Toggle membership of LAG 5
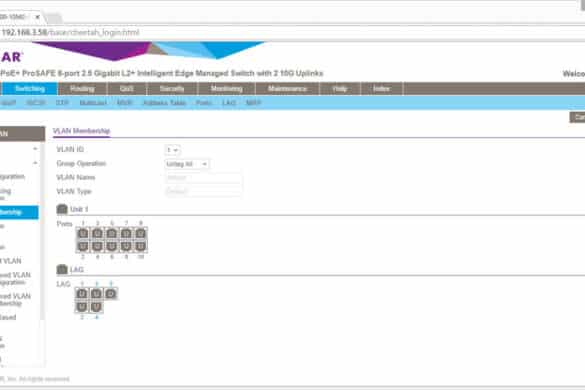Image resolution: width=585 pixels, height=390 pixels. click(x=110, y=294)
